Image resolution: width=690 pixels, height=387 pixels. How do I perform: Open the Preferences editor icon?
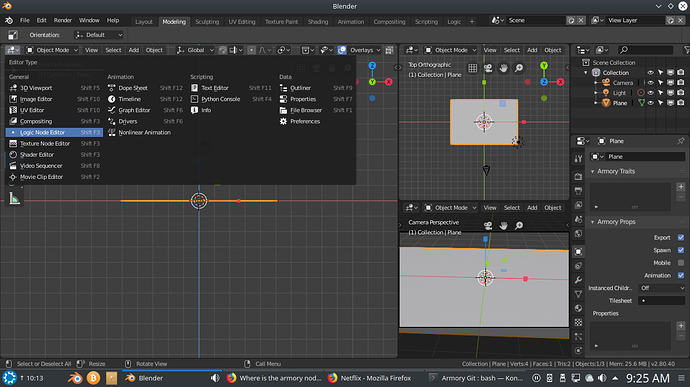pyautogui.click(x=283, y=121)
